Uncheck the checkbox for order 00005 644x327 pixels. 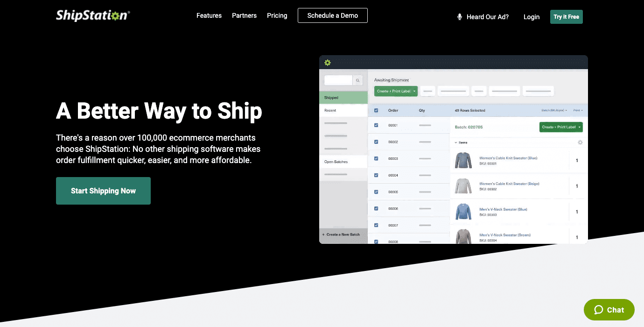pos(376,192)
